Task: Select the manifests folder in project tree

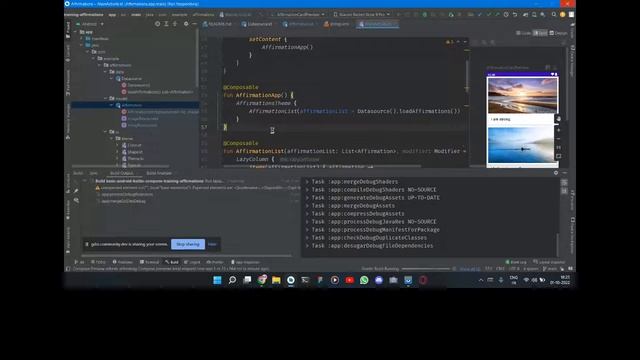Action: [x=97, y=38]
